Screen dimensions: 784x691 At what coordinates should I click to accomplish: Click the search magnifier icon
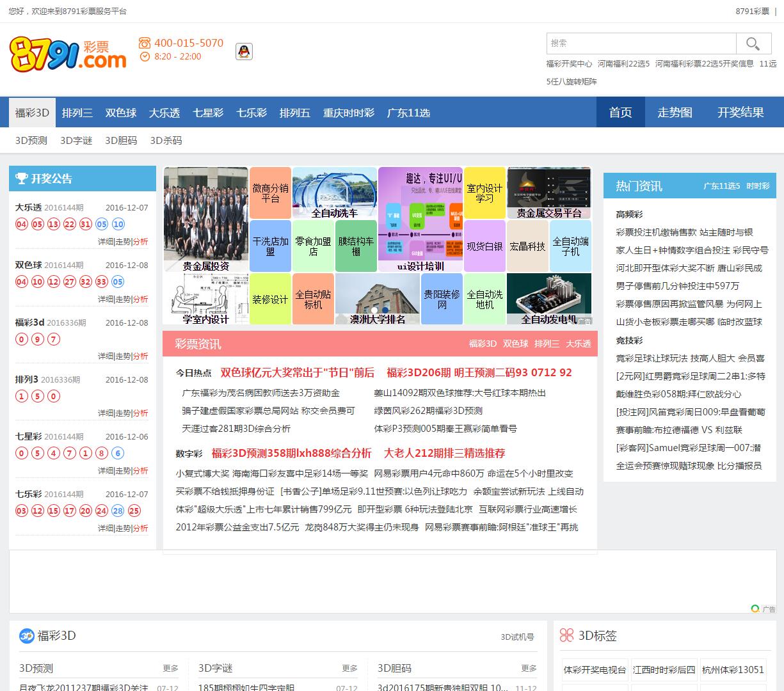pyautogui.click(x=753, y=44)
